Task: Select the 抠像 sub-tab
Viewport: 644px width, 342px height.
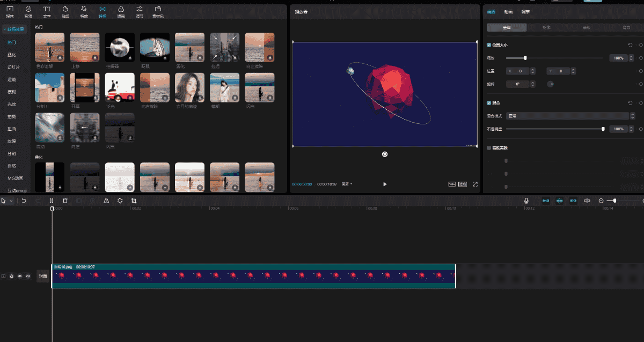Action: (546, 27)
